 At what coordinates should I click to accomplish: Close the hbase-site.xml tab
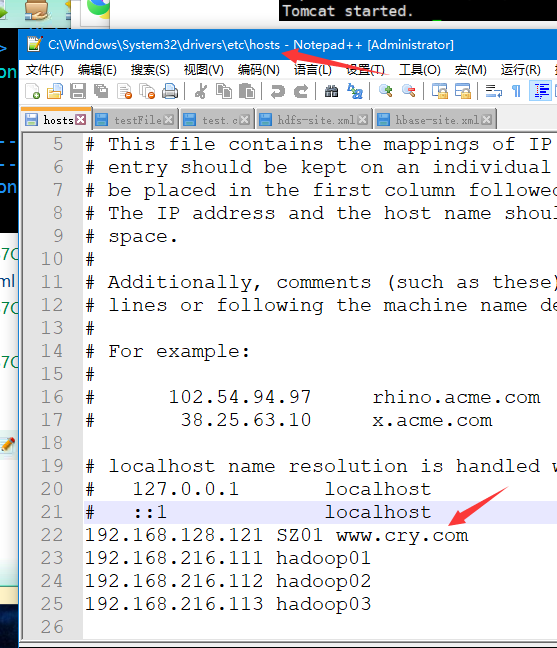pyautogui.click(x=486, y=120)
